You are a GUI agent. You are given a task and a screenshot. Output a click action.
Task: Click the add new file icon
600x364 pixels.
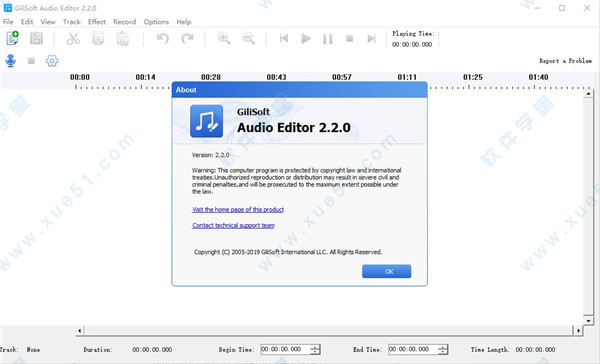pyautogui.click(x=12, y=38)
